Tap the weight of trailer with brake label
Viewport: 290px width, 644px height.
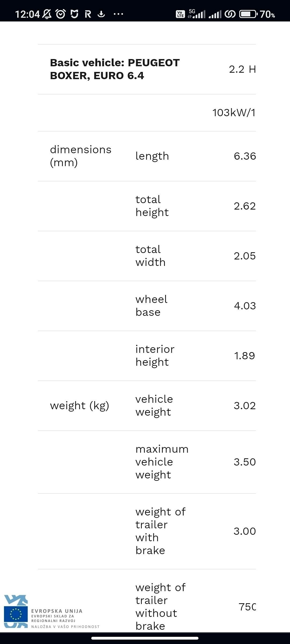[x=160, y=531]
